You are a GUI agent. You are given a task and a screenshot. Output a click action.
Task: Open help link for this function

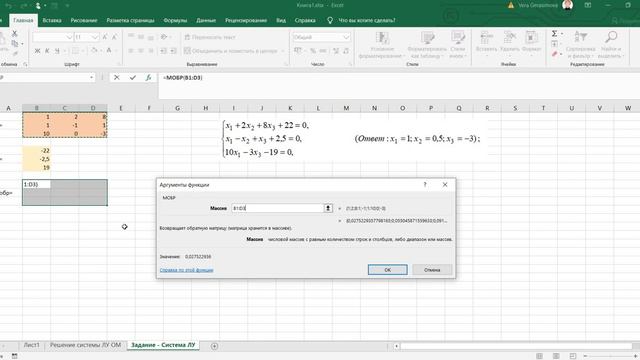coord(187,270)
